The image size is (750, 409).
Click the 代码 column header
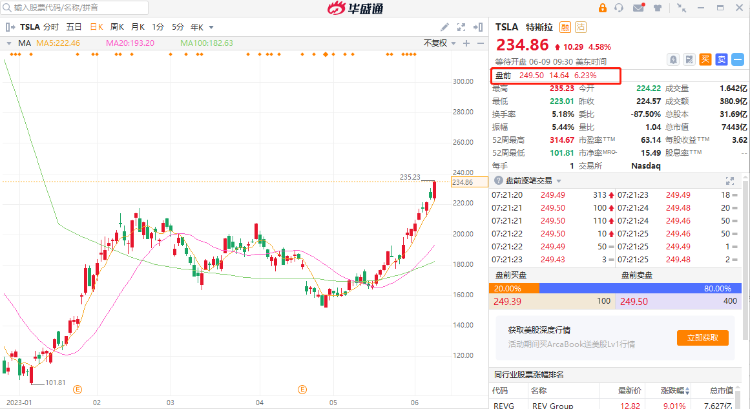coord(500,391)
